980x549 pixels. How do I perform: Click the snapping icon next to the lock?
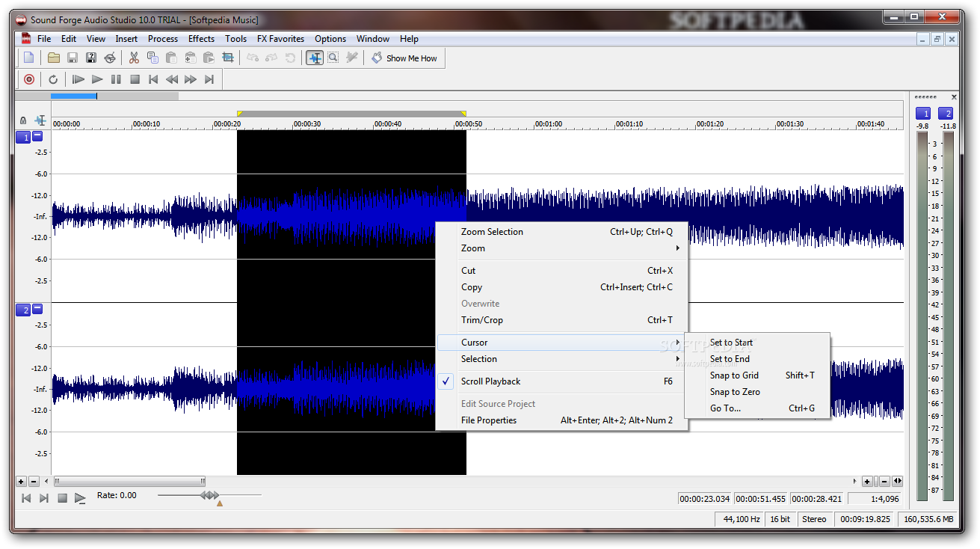point(40,120)
